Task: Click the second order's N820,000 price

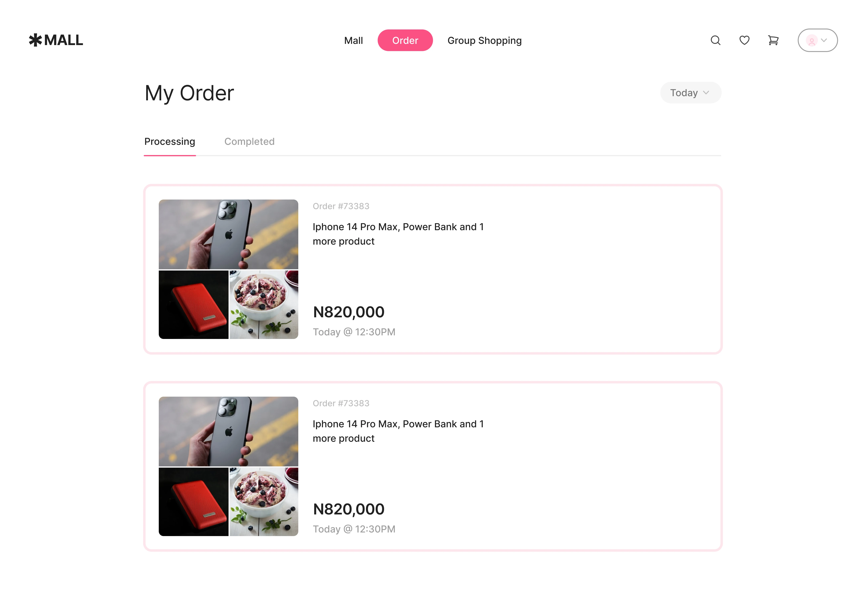Action: [x=348, y=509]
